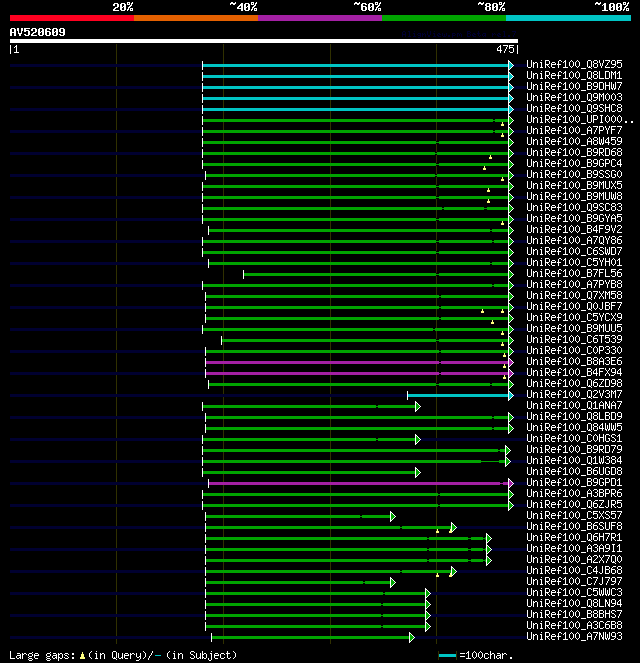Click the cyan 100char scale bar
This screenshot has height=663, width=640.
click(447, 656)
